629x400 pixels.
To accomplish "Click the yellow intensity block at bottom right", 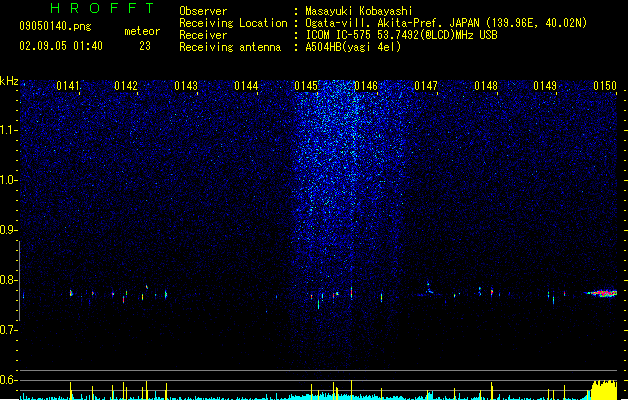I will [604, 390].
